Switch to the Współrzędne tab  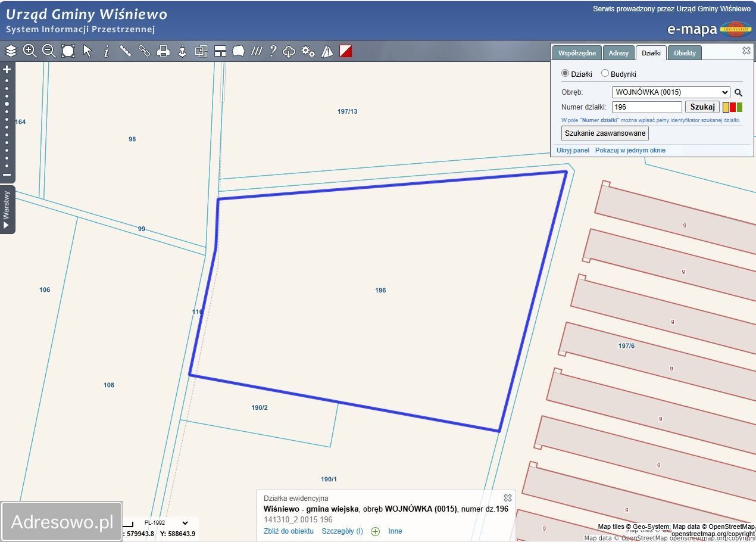point(577,53)
